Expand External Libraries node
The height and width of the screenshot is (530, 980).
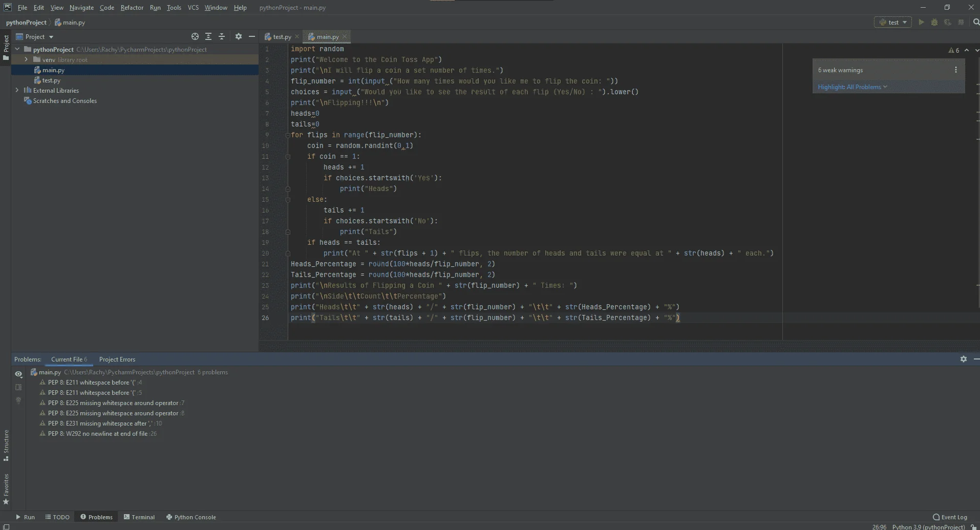coord(17,90)
